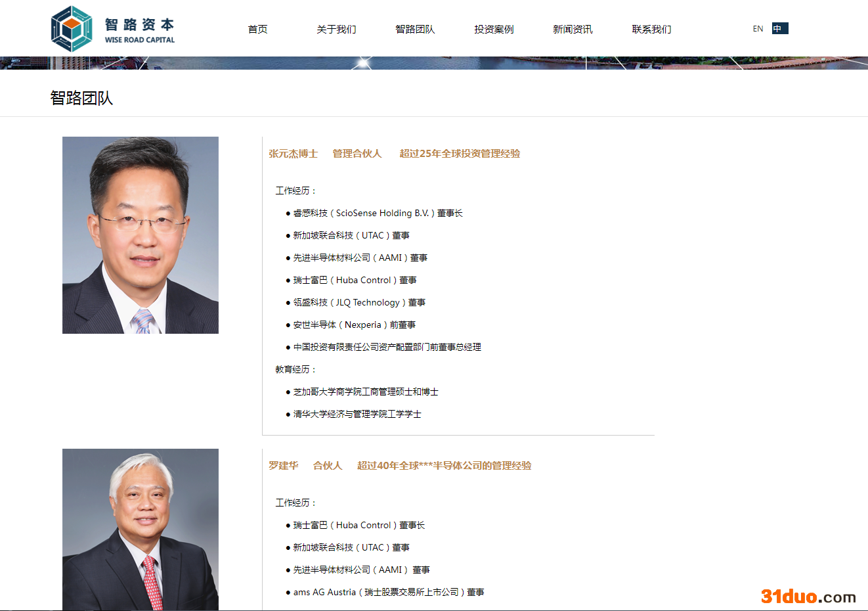Click the 智路资本 company name text

click(x=139, y=24)
